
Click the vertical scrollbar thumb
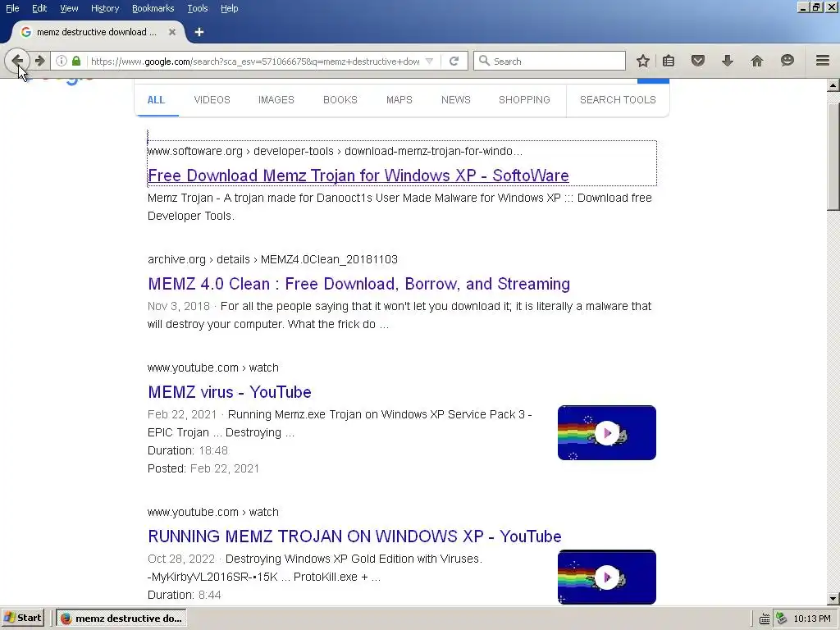click(833, 157)
